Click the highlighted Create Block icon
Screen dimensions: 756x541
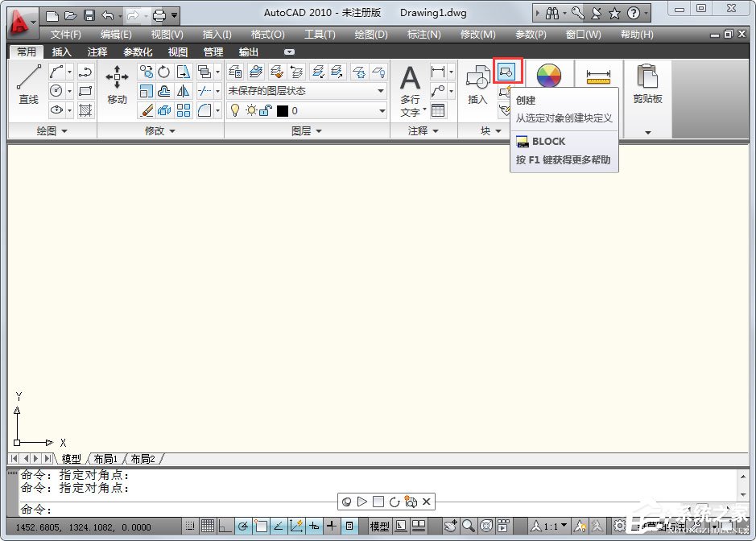[507, 72]
